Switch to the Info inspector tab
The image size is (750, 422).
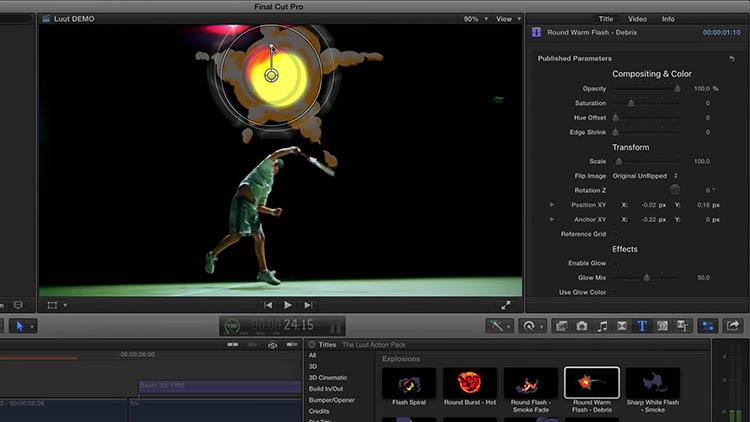[668, 19]
